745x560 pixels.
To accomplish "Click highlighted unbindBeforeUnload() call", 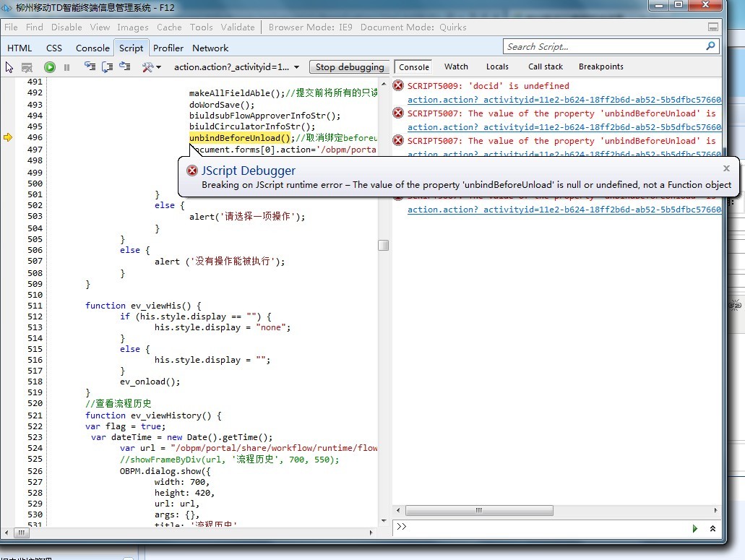I will 240,138.
